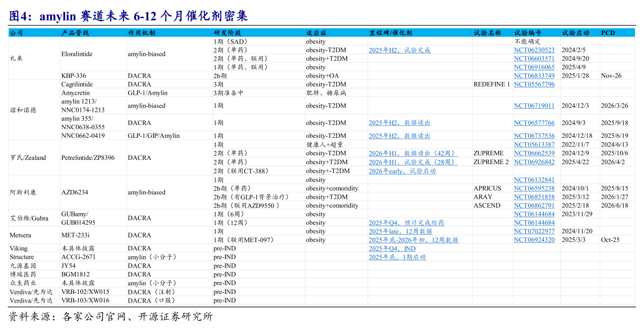Click the 里程碑/催化剂 column header
Image resolution: width=644 pixels, height=330 pixels.
pyautogui.click(x=390, y=33)
